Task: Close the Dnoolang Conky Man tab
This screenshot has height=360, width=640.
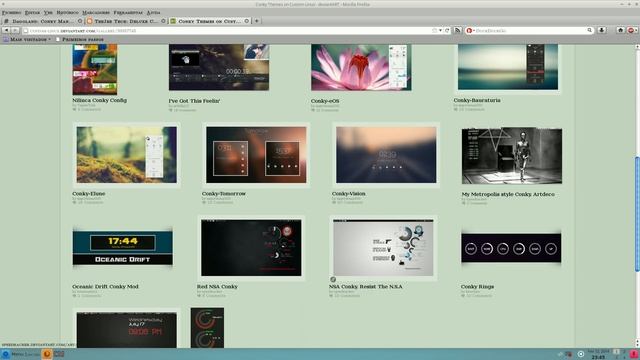Action: (x=80, y=21)
